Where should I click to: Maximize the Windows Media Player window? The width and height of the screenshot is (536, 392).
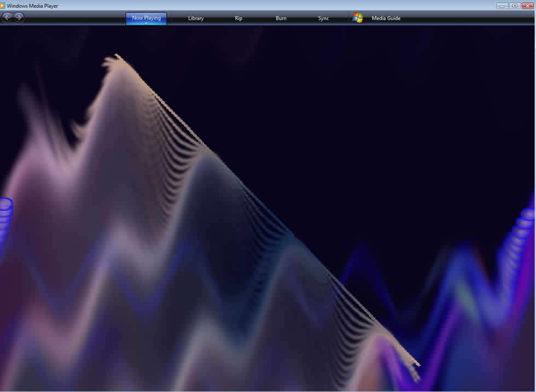click(515, 5)
